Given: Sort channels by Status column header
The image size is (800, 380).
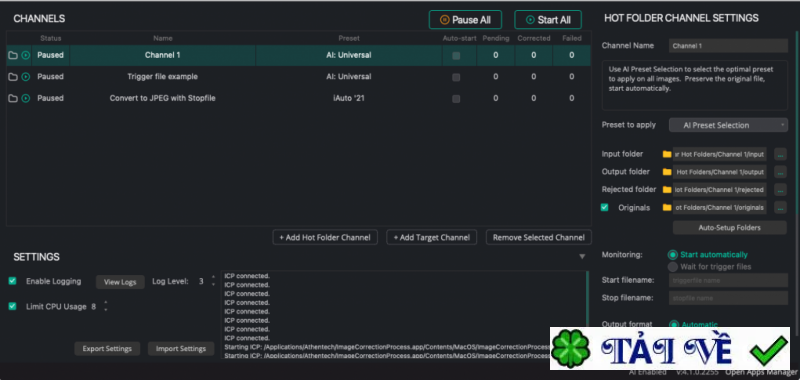Looking at the screenshot, I should click(x=51, y=38).
